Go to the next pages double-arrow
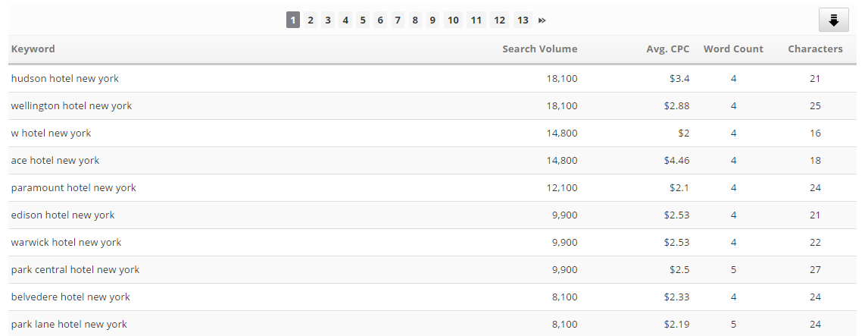 (542, 20)
